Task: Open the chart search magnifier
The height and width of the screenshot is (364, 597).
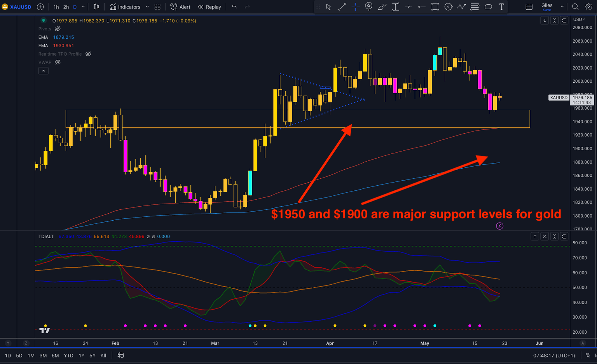Action: (575, 7)
